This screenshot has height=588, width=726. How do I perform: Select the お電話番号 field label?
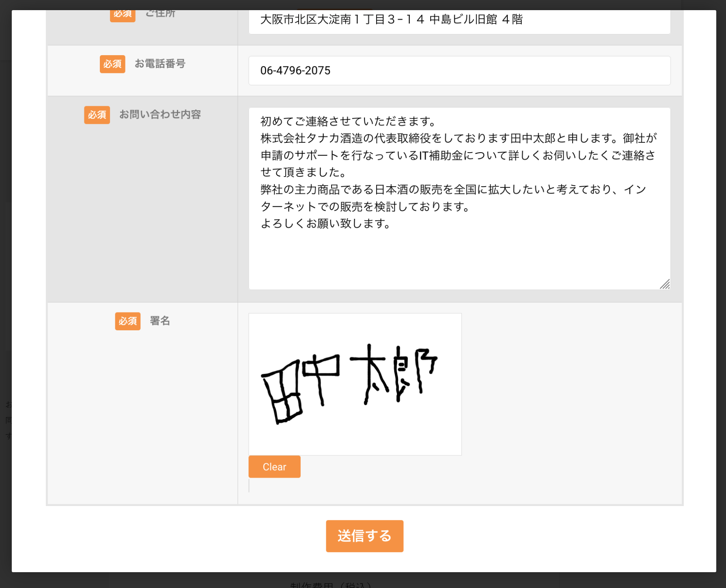[x=160, y=64]
